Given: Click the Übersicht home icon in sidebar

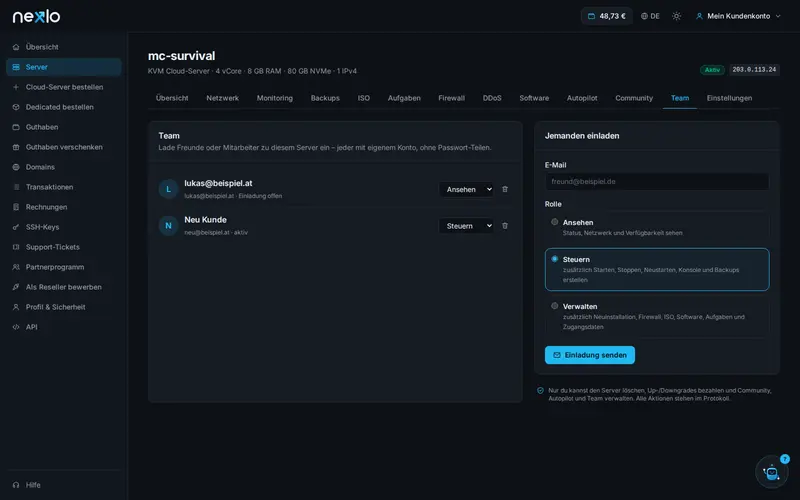Looking at the screenshot, I should (x=16, y=47).
